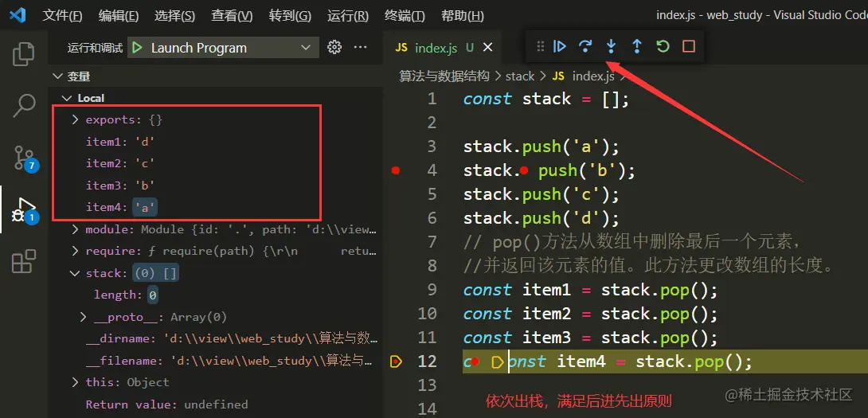Click the stack breadcrumb folder
Image resolution: width=868 pixels, height=418 pixels.
(520, 76)
